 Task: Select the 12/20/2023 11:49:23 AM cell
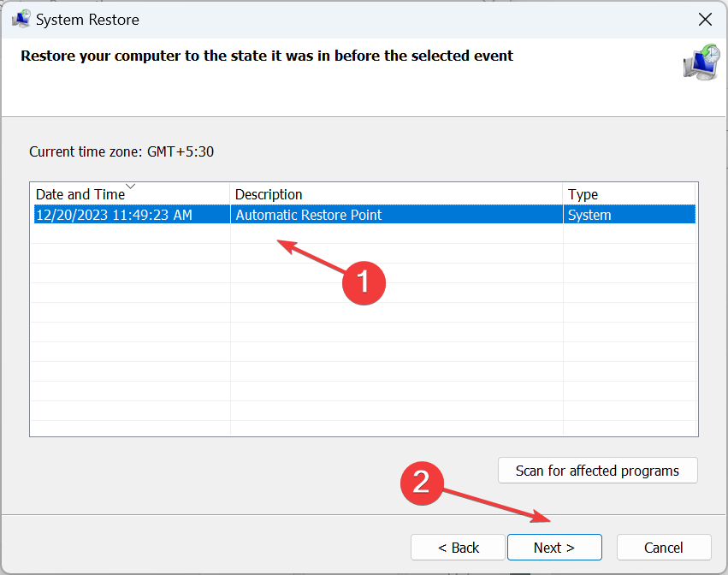(132, 215)
